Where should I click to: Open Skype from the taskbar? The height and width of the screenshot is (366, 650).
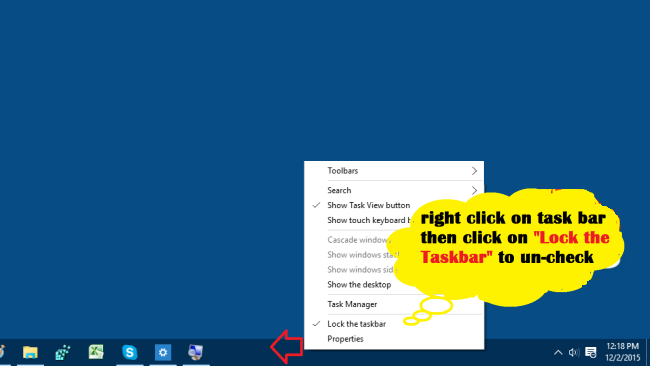tap(130, 352)
